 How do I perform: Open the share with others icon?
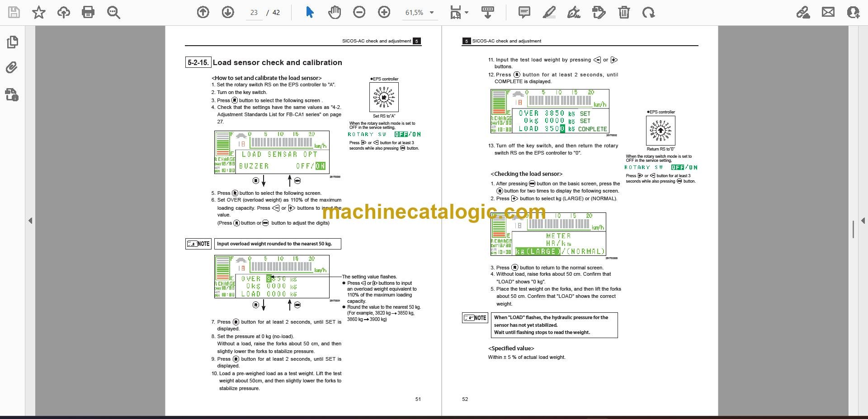click(x=853, y=12)
